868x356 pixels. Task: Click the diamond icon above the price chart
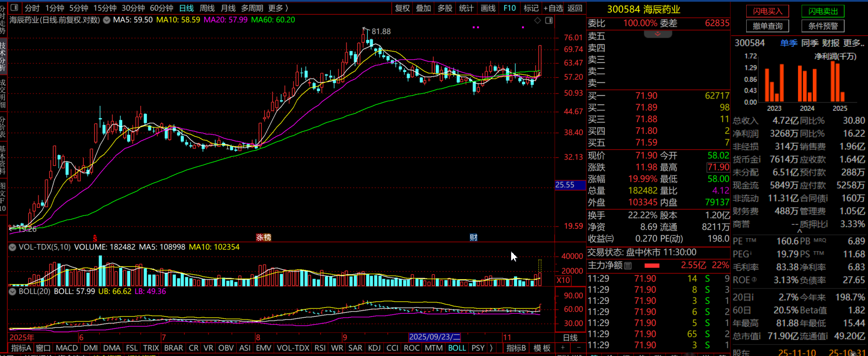pos(538,20)
